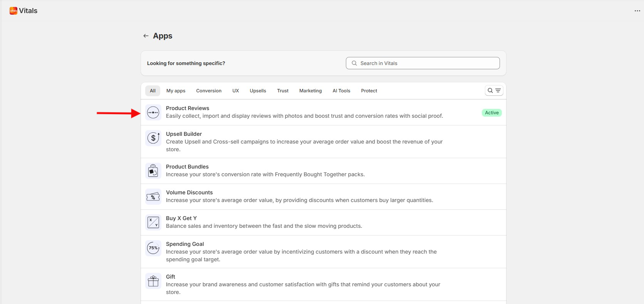The width and height of the screenshot is (644, 304).
Task: Switch to the My apps tab
Action: [176, 91]
